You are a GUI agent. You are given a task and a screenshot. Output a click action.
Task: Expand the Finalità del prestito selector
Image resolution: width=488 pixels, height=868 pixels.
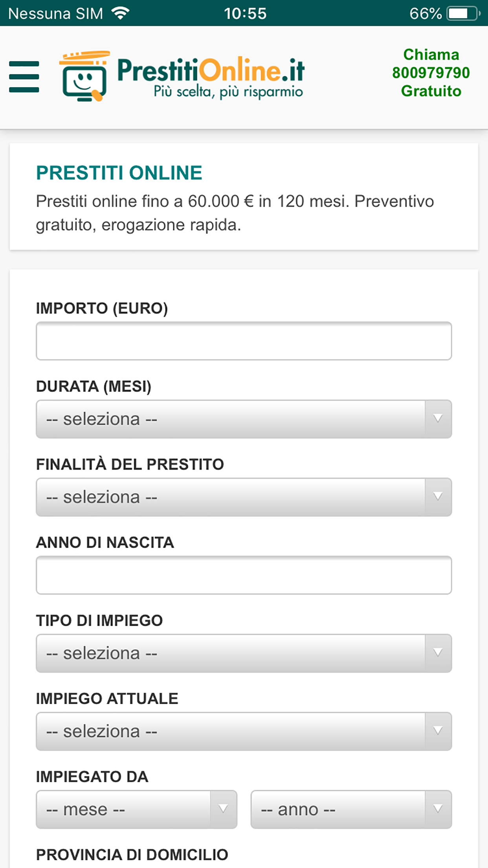230,497
